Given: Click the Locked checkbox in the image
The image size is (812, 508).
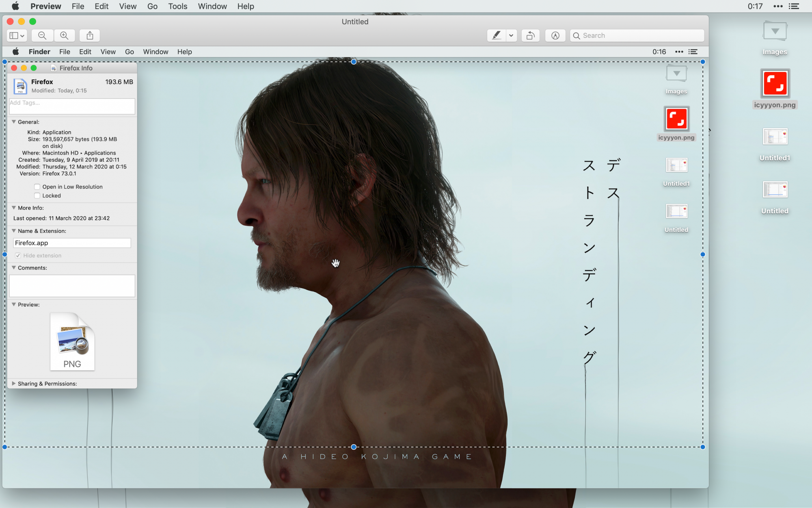Looking at the screenshot, I should coord(37,195).
